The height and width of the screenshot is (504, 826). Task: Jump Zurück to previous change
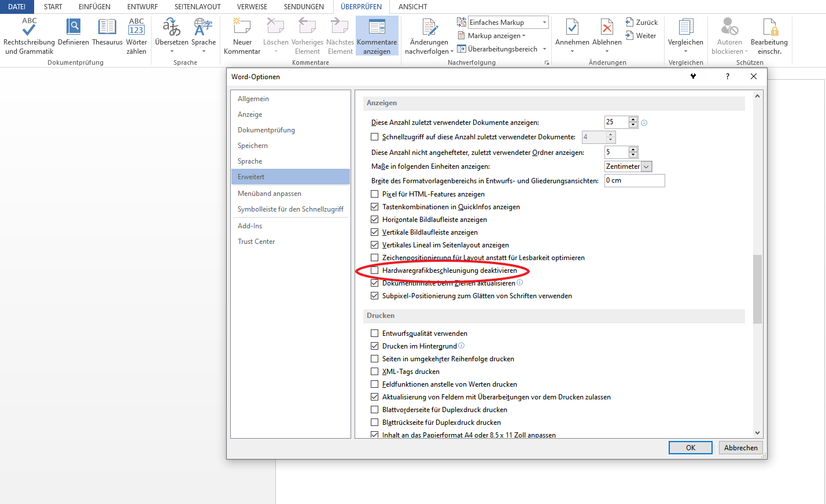641,23
